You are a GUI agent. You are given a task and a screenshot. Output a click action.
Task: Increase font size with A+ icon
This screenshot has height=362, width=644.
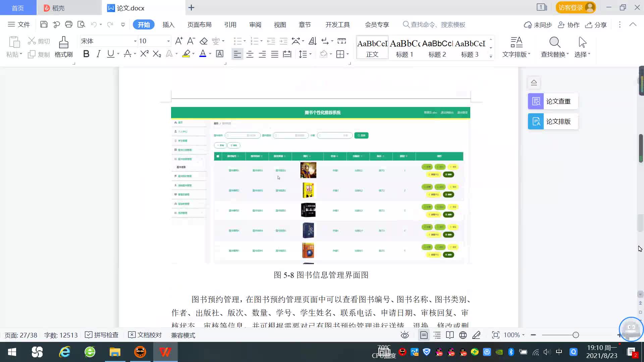pos(179,41)
